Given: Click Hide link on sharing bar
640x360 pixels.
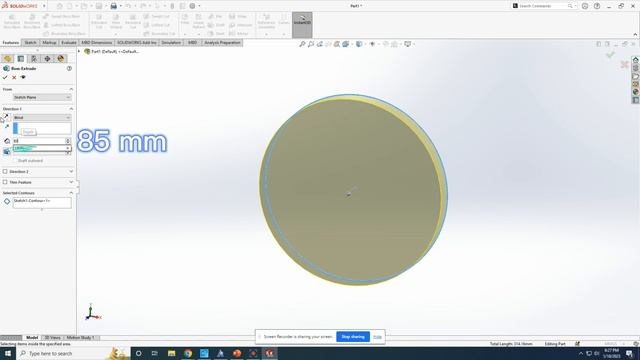Looking at the screenshot, I should point(377,337).
